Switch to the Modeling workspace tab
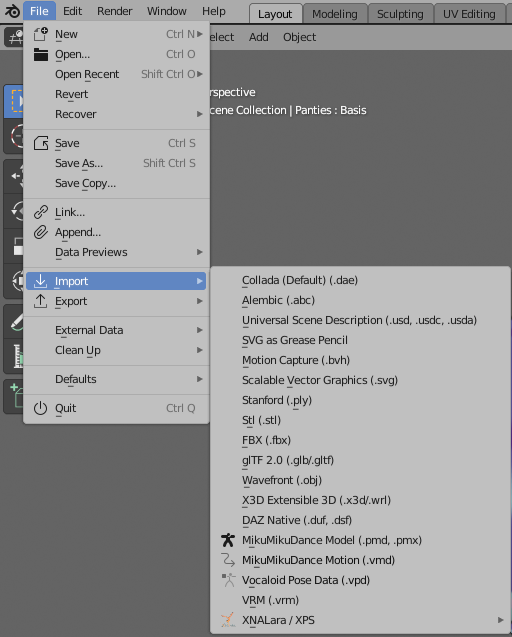 pyautogui.click(x=335, y=14)
